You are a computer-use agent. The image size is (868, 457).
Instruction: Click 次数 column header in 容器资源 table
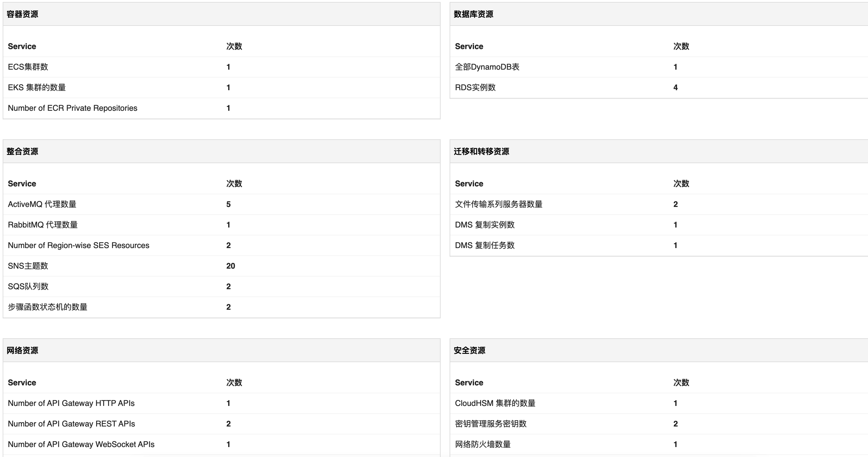coord(234,46)
